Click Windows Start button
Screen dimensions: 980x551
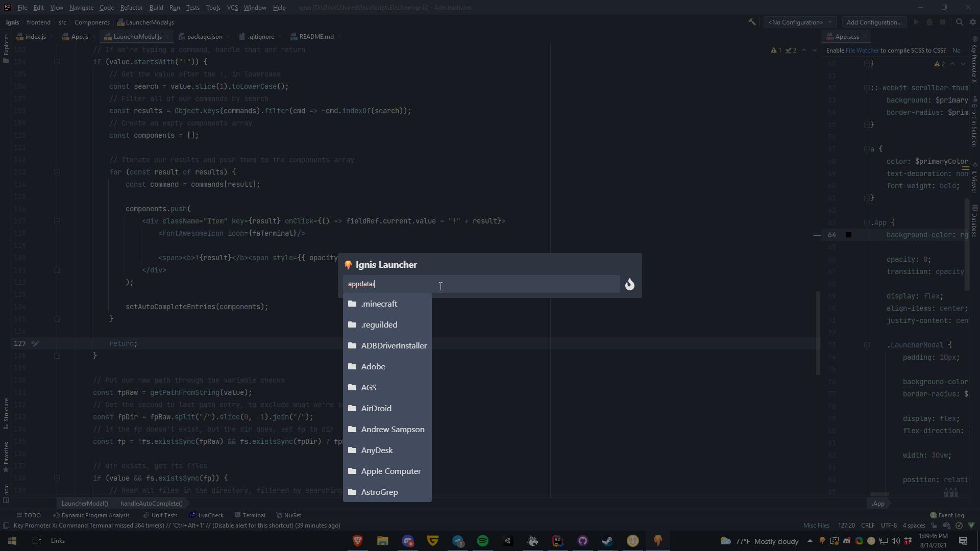point(12,541)
